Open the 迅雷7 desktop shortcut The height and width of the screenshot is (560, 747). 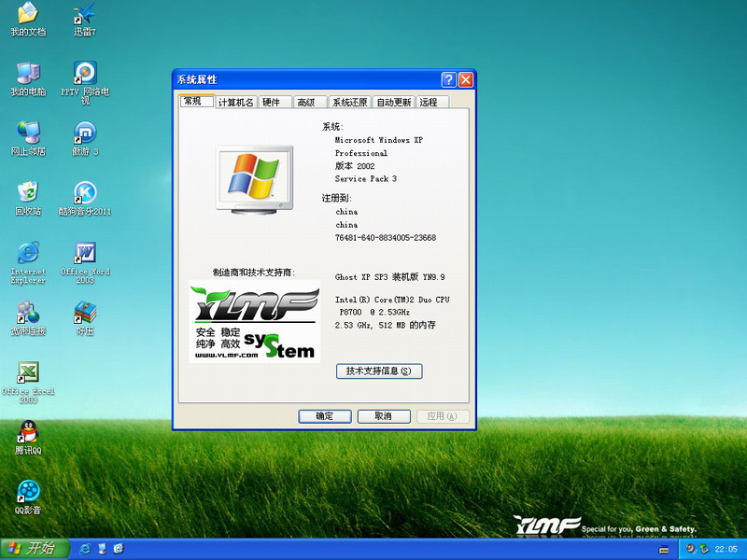pos(85,15)
